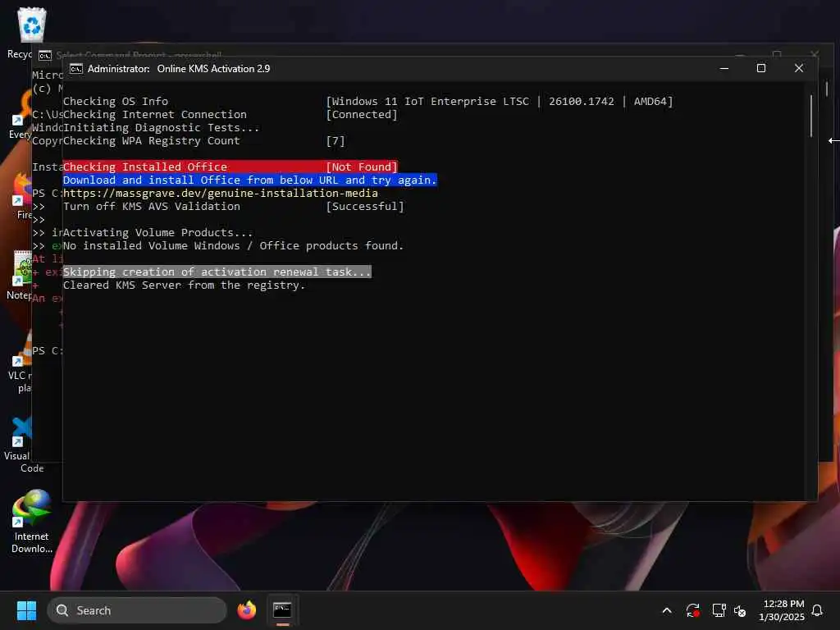This screenshot has width=840, height=630.
Task: Click the 'Cleared KMS Server from the registry' line
Action: click(x=184, y=285)
